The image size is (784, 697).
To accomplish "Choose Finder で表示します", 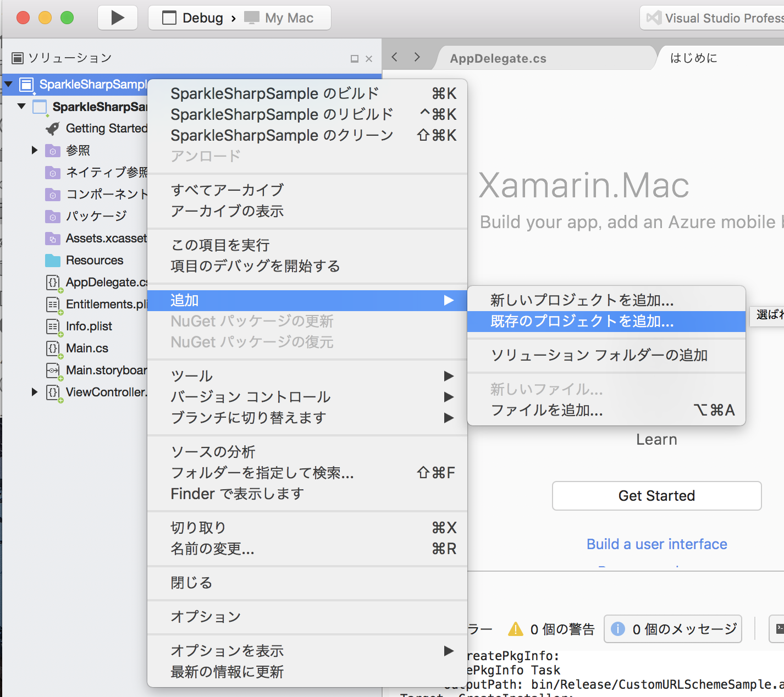I will [307, 494].
